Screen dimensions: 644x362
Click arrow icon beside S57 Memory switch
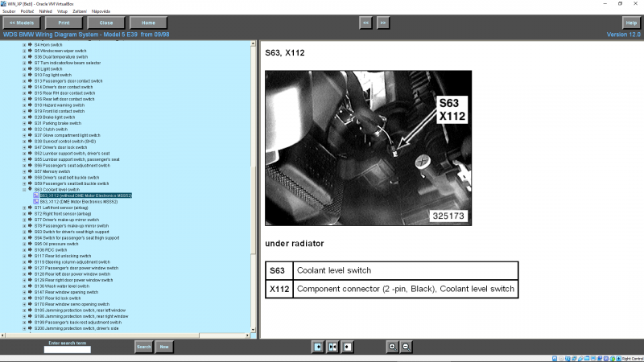pos(30,171)
